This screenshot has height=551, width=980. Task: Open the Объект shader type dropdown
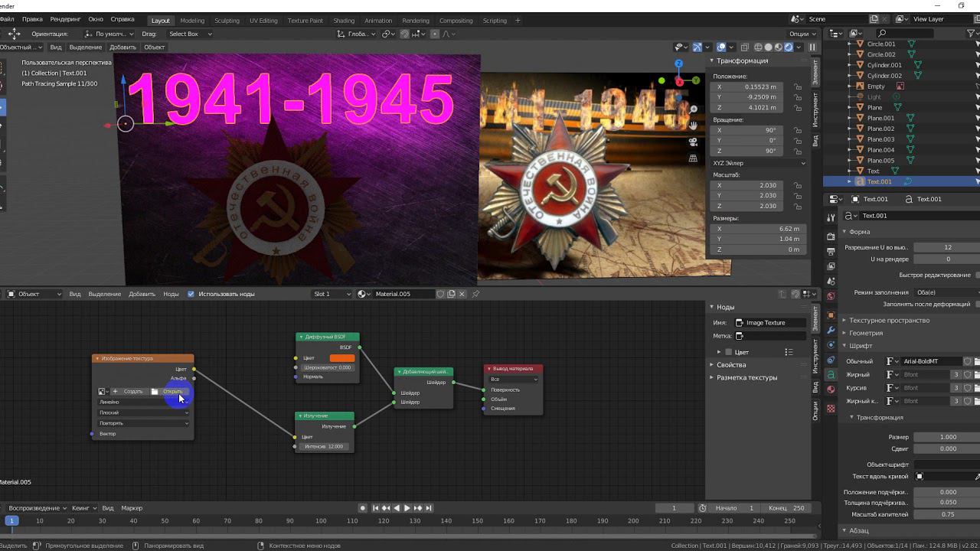[34, 294]
